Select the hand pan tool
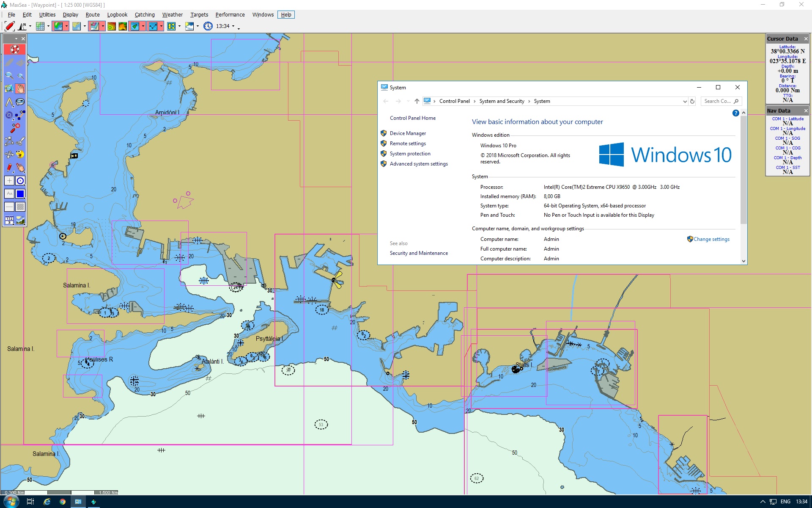Viewport: 812px width, 508px height. (x=20, y=89)
